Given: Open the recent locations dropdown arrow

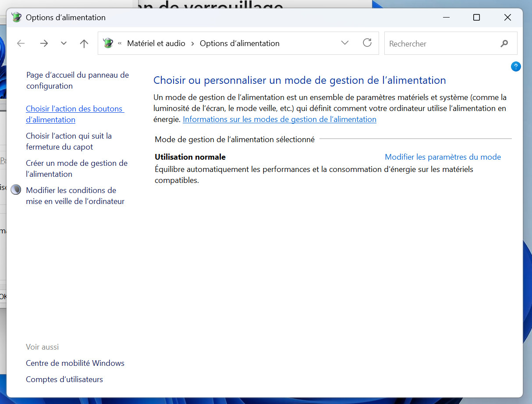Looking at the screenshot, I should 64,43.
